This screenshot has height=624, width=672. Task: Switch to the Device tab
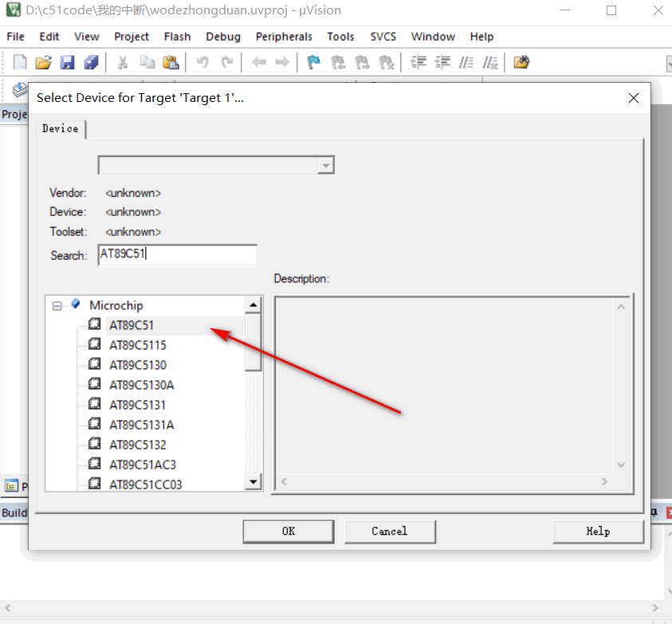tap(61, 129)
